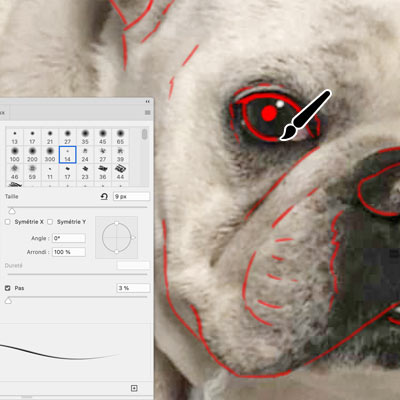Reset brush size with the Taille restore icon
400x400 pixels.
click(x=104, y=196)
